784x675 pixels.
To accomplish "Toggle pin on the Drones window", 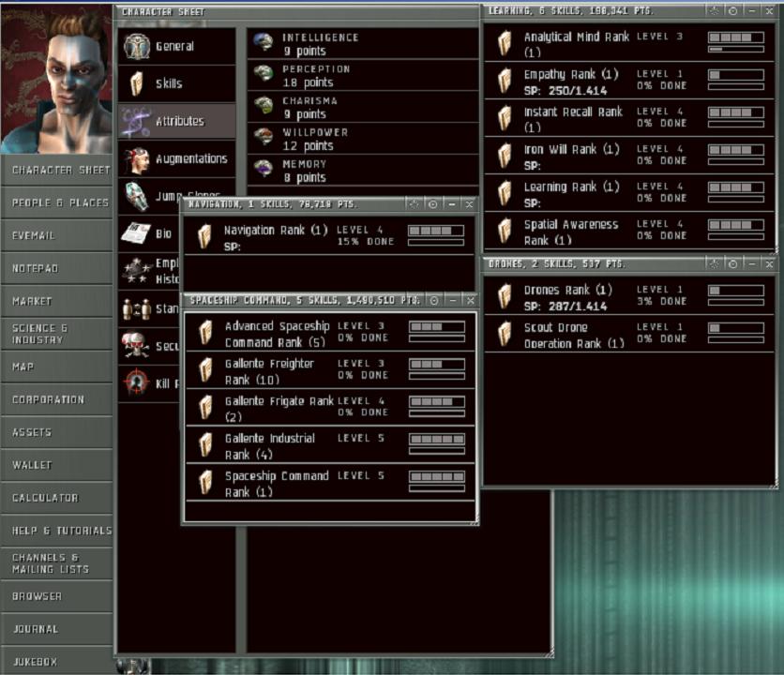I will pyautogui.click(x=732, y=263).
